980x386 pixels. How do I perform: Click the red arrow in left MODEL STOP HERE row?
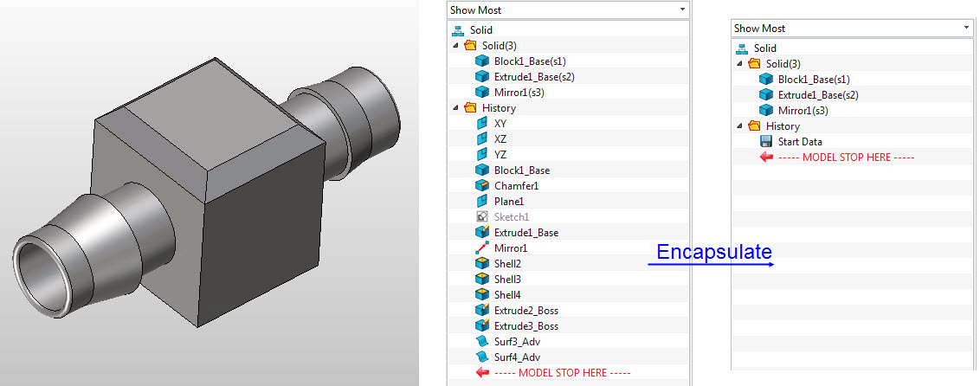482,373
